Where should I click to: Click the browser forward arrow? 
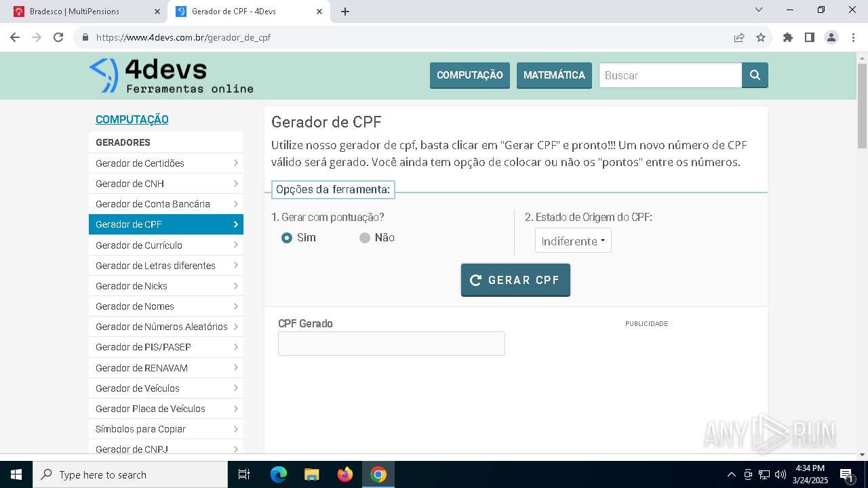(x=37, y=37)
